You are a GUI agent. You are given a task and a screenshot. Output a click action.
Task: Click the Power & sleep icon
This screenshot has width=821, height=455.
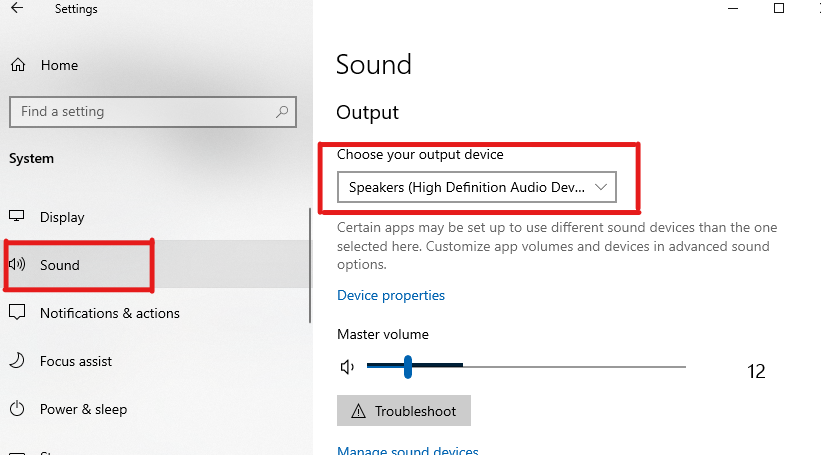(17, 409)
